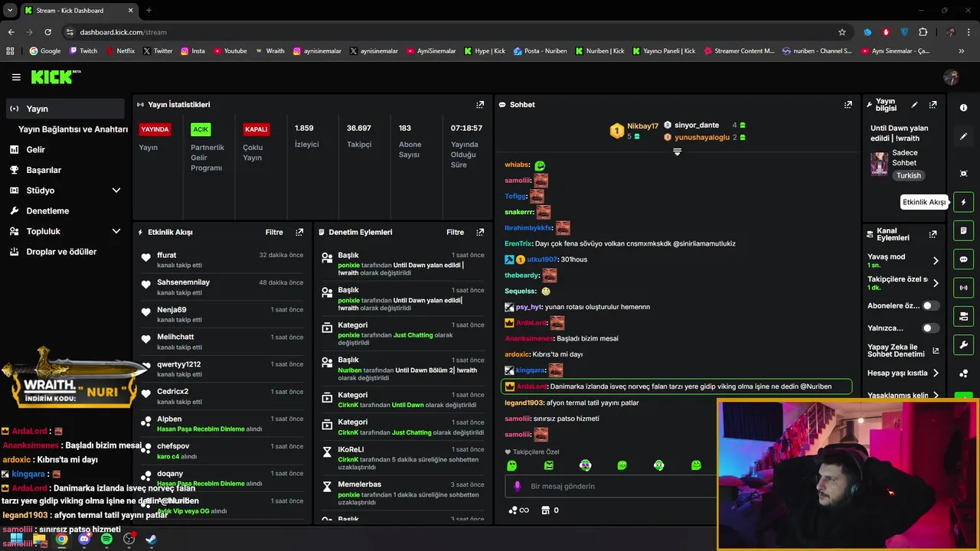Open Spotify from the taskbar
The width and height of the screenshot is (980, 551).
click(106, 540)
